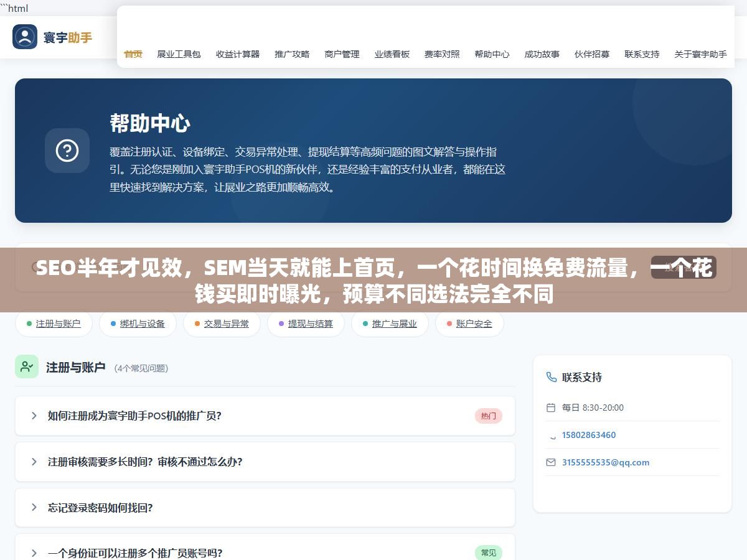The width and height of the screenshot is (747, 560).
Task: Select 推广攻略 menu item
Action: (x=292, y=54)
